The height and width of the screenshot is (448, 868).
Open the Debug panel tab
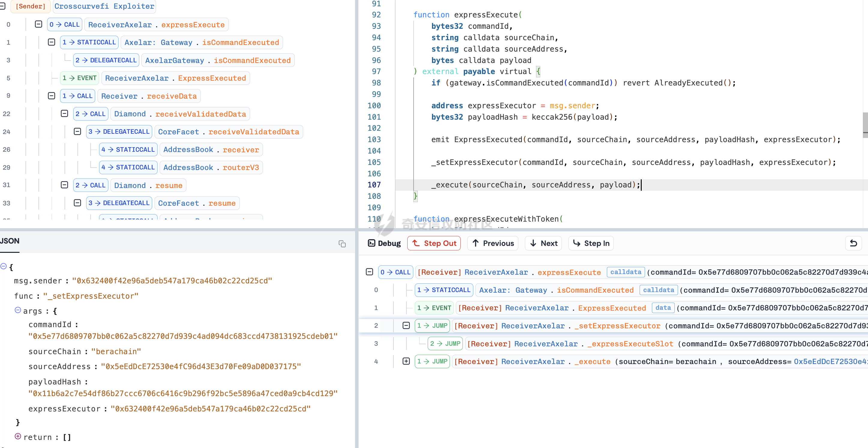click(x=384, y=243)
